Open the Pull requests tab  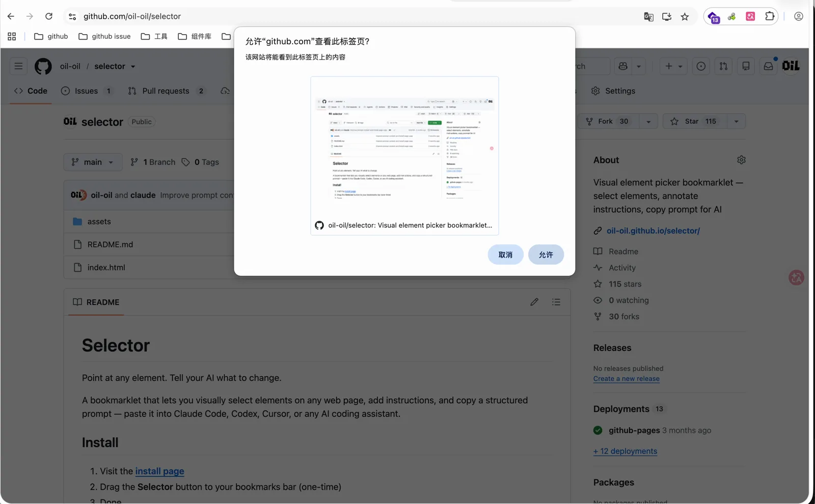[x=167, y=91]
